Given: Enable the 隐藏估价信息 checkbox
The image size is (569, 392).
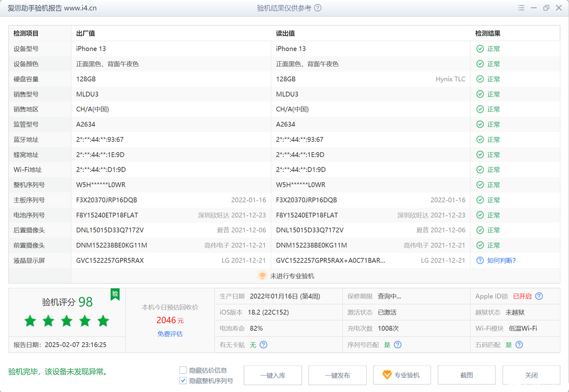Looking at the screenshot, I should click(183, 370).
